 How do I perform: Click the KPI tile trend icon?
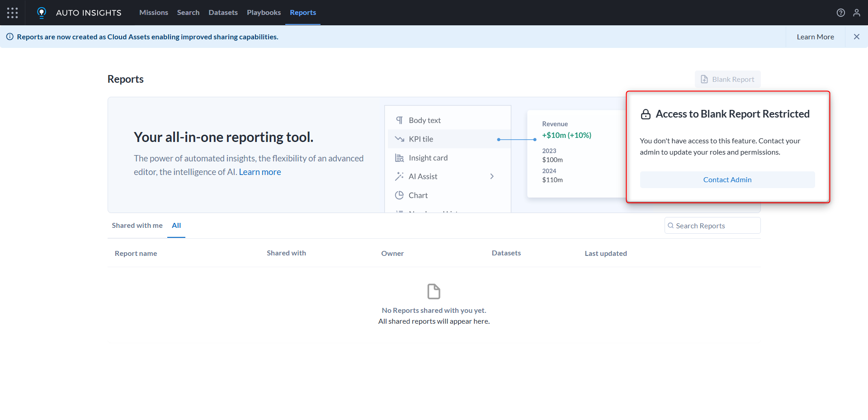click(400, 139)
